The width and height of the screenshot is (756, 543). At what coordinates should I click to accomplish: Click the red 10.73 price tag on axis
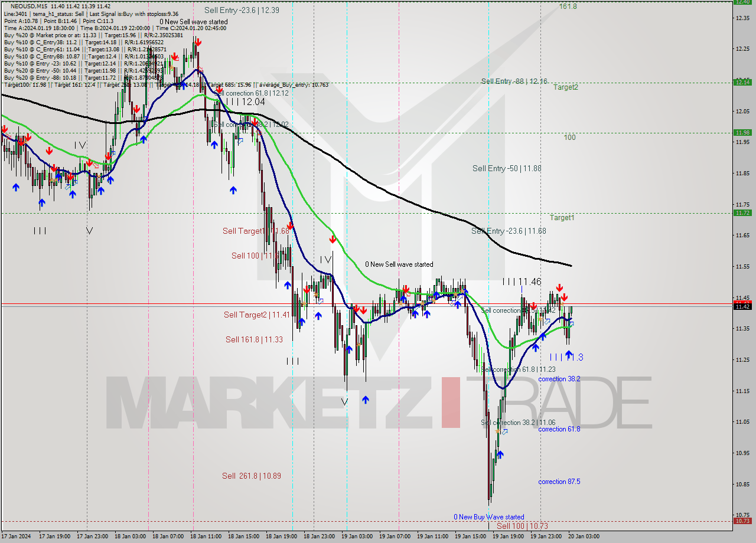[742, 521]
